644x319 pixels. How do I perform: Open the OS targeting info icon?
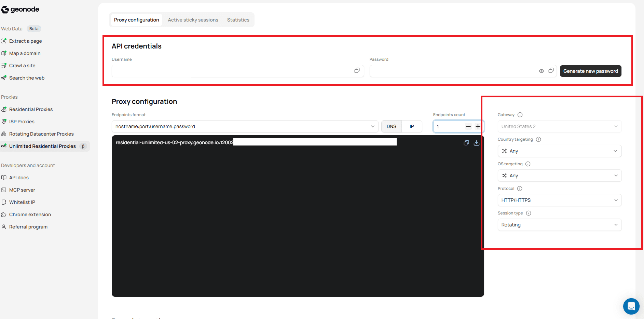pos(528,164)
